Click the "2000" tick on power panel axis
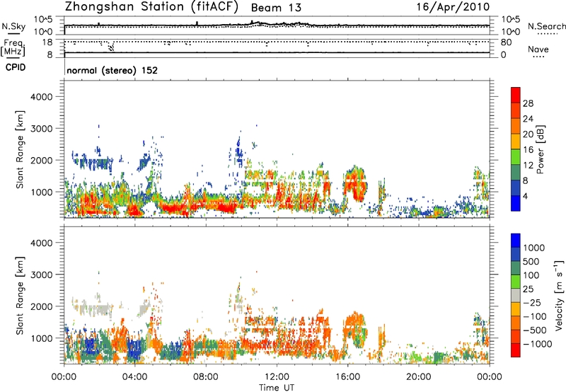This screenshot has height=392, width=566. [42, 160]
